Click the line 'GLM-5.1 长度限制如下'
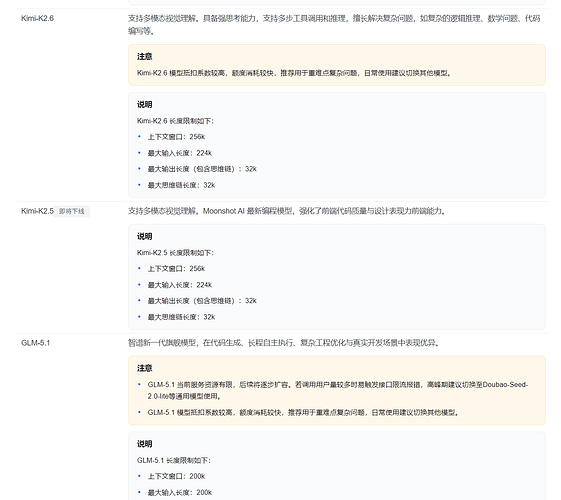 tap(174, 460)
